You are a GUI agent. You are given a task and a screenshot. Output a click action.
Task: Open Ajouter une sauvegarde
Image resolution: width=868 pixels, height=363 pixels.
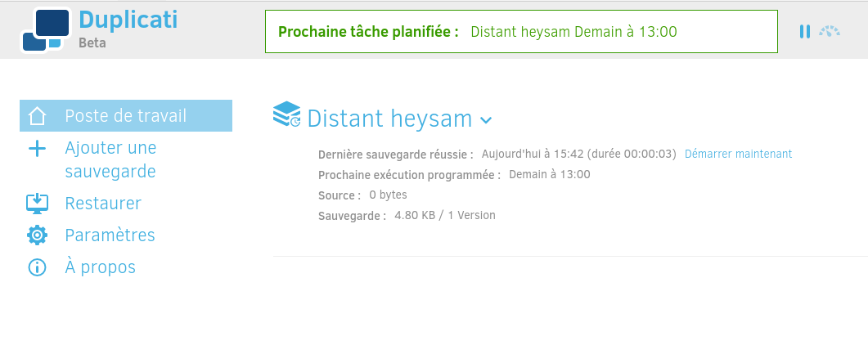[110, 160]
